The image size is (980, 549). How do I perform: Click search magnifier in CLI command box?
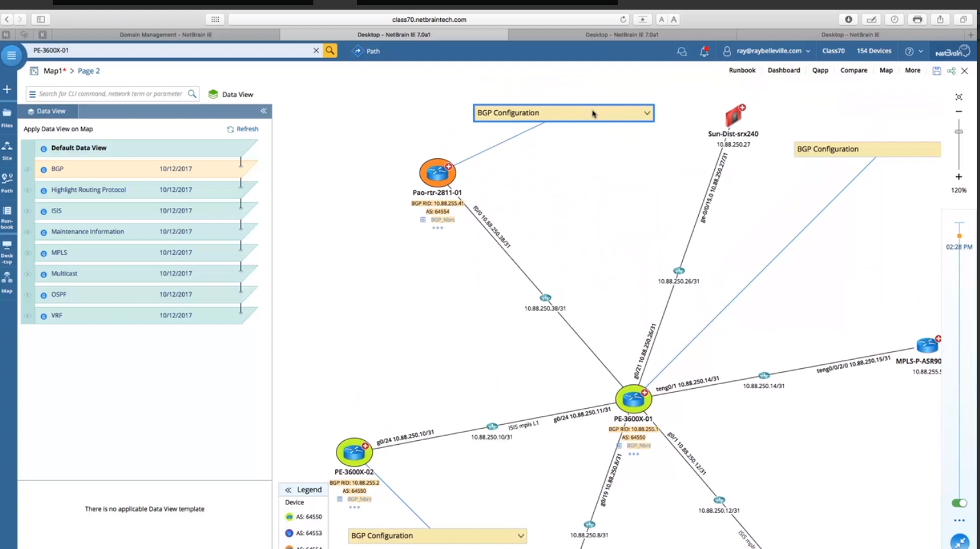click(192, 94)
